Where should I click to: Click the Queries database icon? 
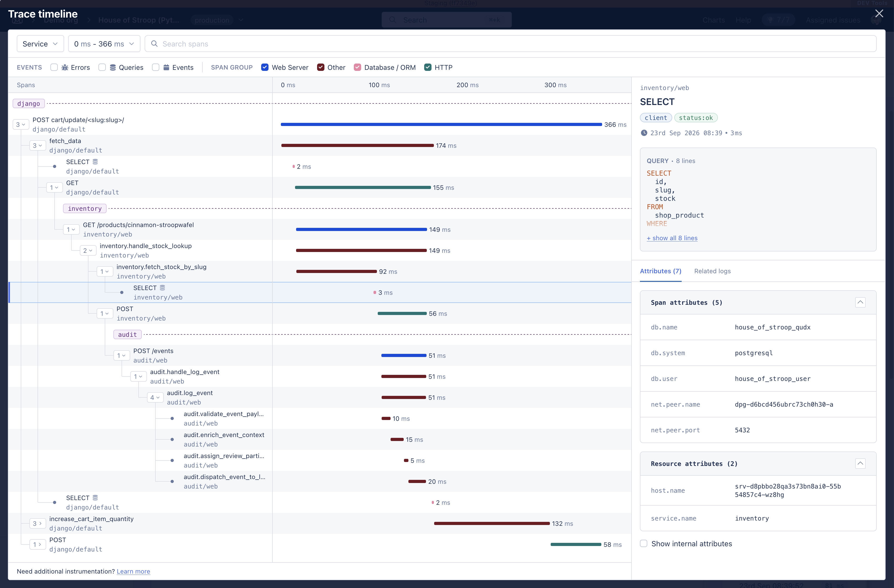point(113,68)
